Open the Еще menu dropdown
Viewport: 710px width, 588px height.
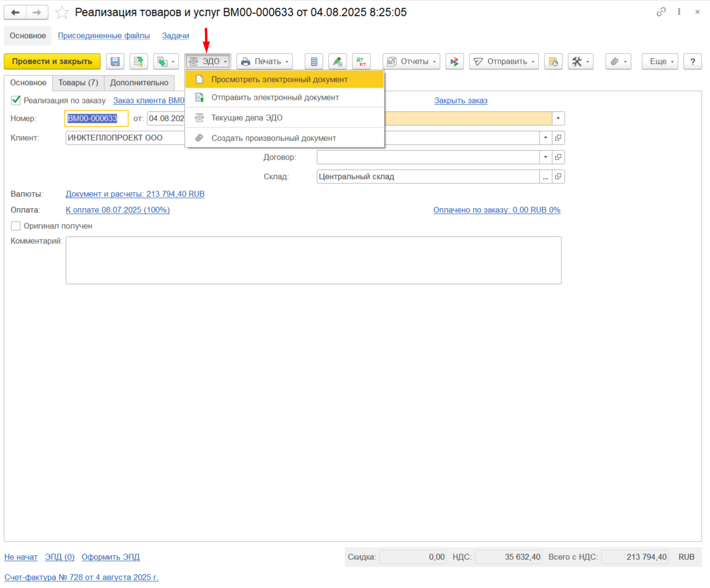tap(660, 62)
